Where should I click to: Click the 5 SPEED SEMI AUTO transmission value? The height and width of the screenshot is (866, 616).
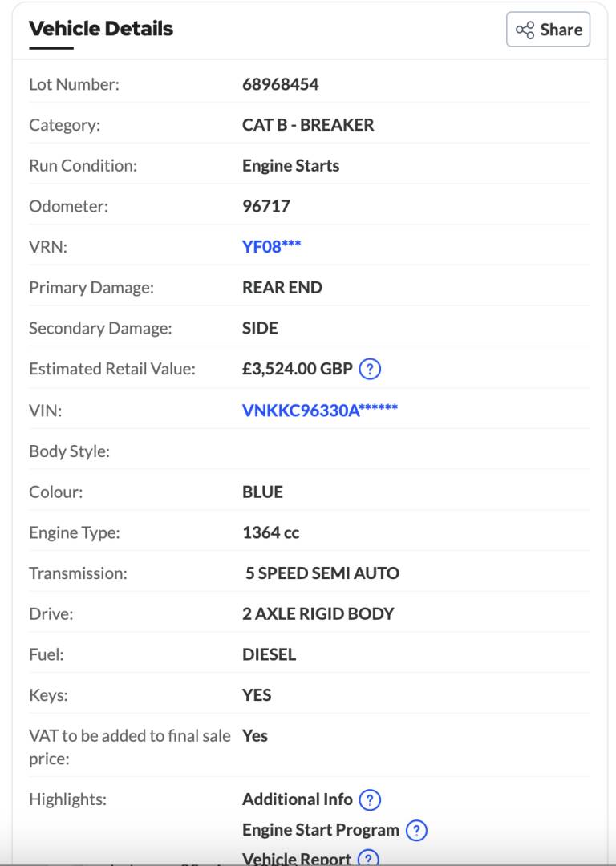(x=322, y=573)
